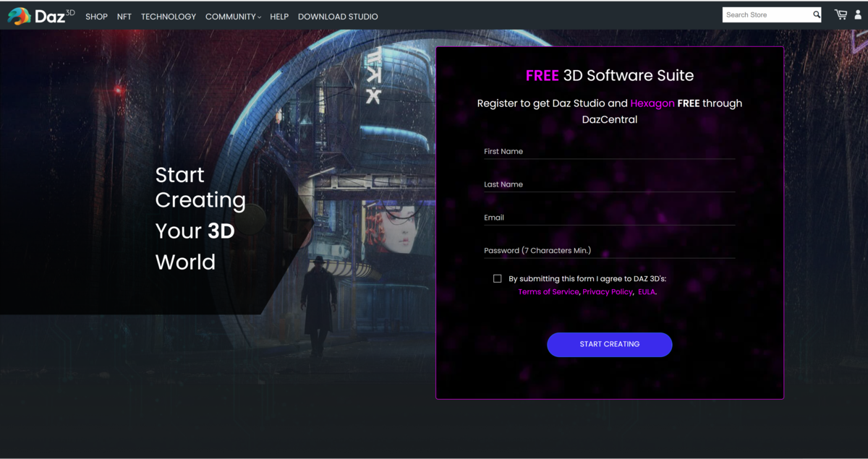Click the "Start Creating Your 3D World" text

click(x=200, y=218)
